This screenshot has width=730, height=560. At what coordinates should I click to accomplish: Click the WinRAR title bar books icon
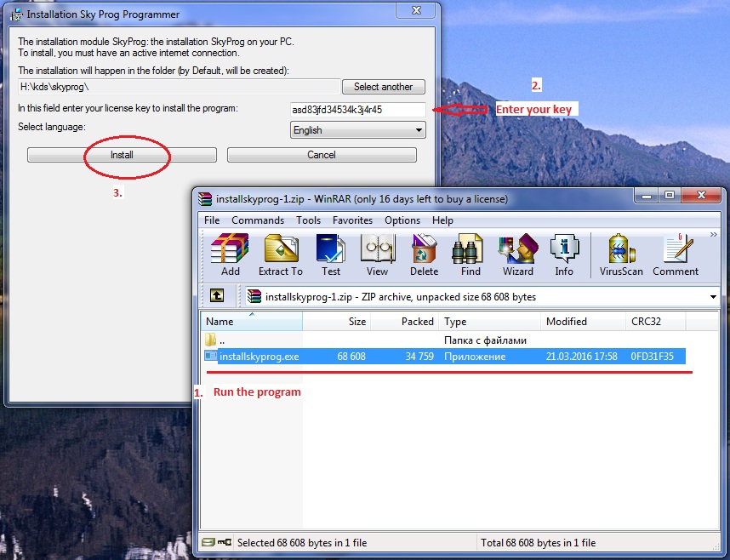tap(205, 199)
